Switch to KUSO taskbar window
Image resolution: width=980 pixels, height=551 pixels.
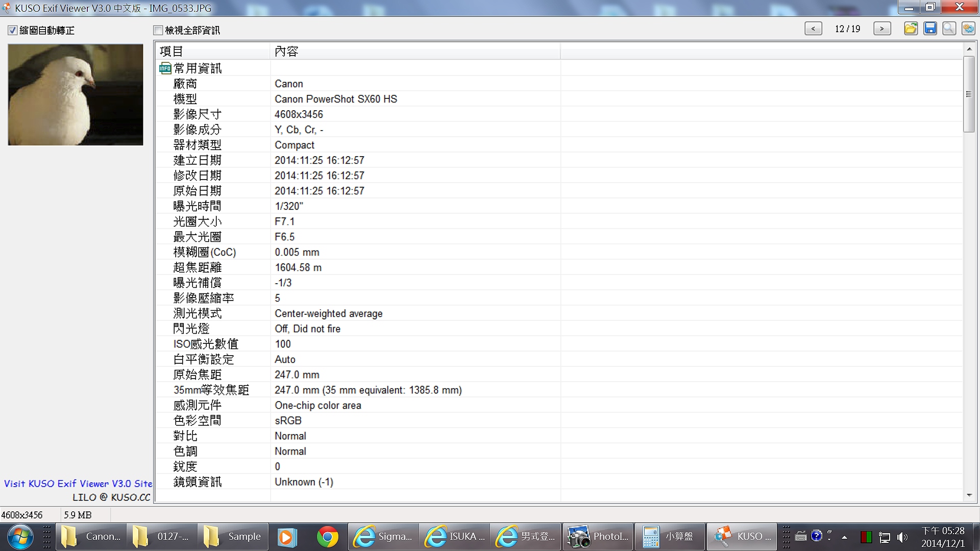pos(742,537)
